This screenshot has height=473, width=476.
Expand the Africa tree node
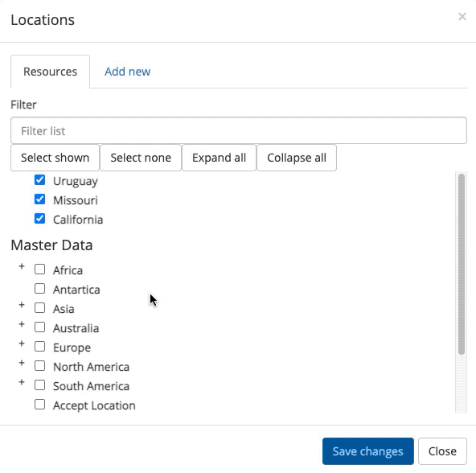[x=22, y=266]
